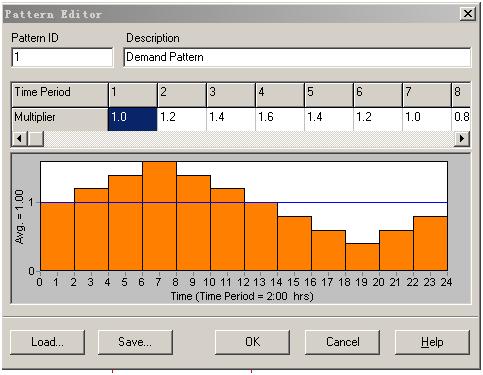Select the multiplier cell for period 1
Image resolution: width=483 pixels, height=375 pixels.
tap(133, 119)
